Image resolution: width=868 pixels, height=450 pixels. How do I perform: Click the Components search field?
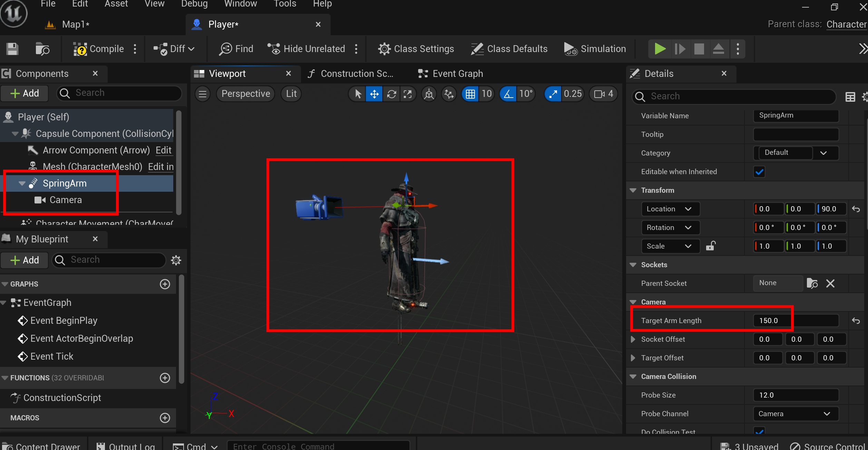[119, 93]
